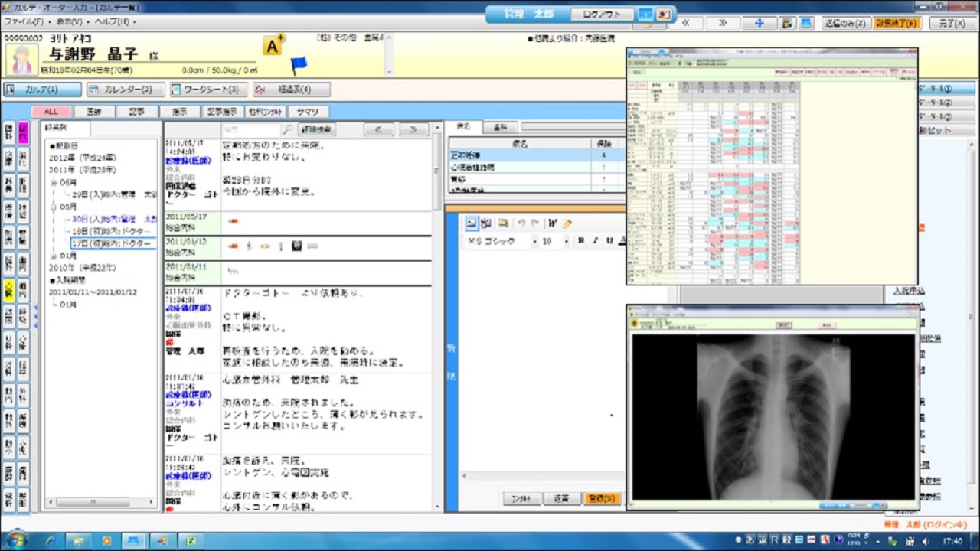Click the 保険 column header
The width and height of the screenshot is (980, 551).
coord(603,143)
